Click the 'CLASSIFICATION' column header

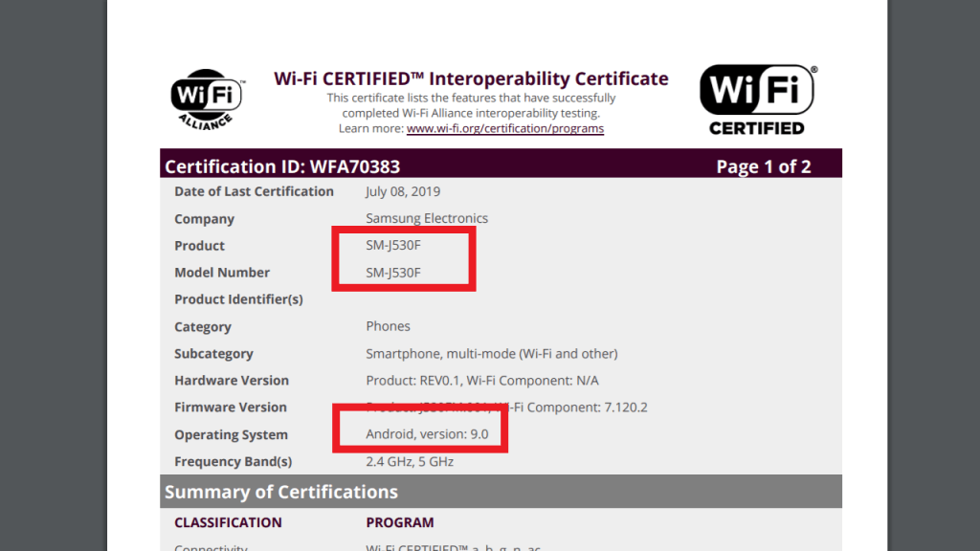pos(228,523)
